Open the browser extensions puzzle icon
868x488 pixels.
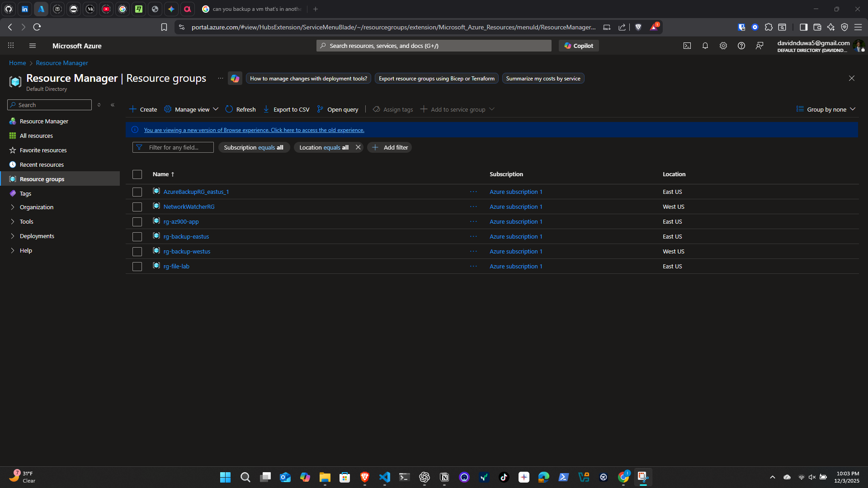point(769,27)
